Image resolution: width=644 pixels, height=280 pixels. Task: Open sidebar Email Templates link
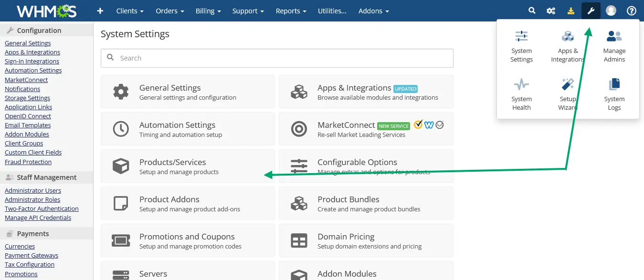coord(28,125)
